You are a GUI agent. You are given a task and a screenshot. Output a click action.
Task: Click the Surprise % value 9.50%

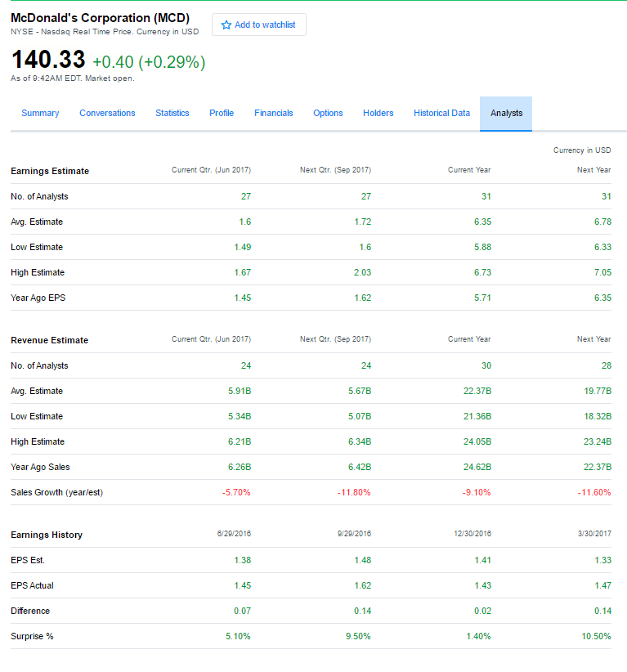coord(358,636)
